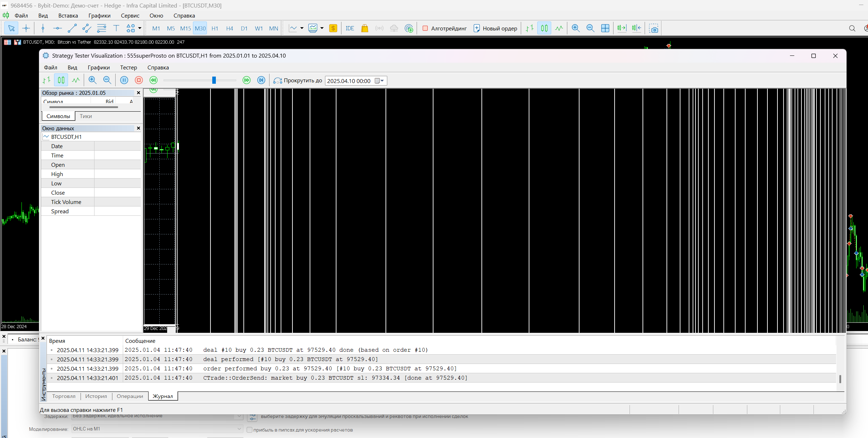
Task: Switch to the История tab
Action: [96, 396]
